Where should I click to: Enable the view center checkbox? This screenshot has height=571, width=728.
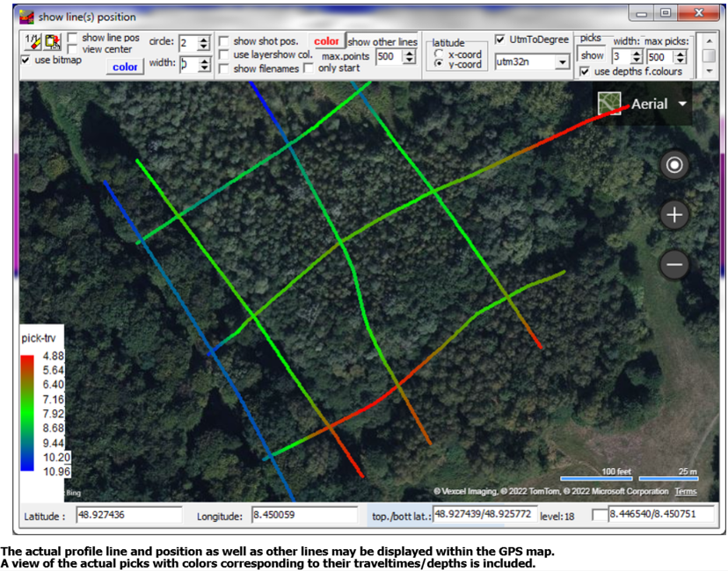72,49
